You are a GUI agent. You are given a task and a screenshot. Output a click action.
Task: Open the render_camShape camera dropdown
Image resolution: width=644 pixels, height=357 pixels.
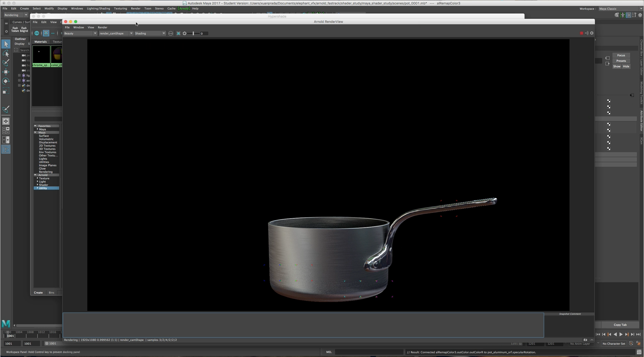116,34
